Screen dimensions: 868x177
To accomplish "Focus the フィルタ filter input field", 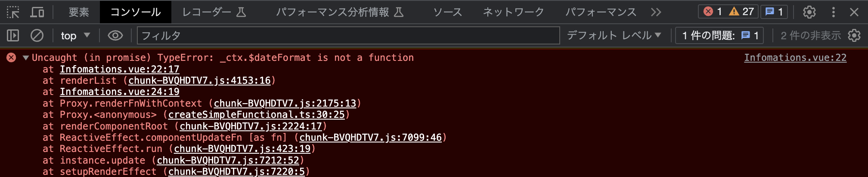I will (x=348, y=35).
